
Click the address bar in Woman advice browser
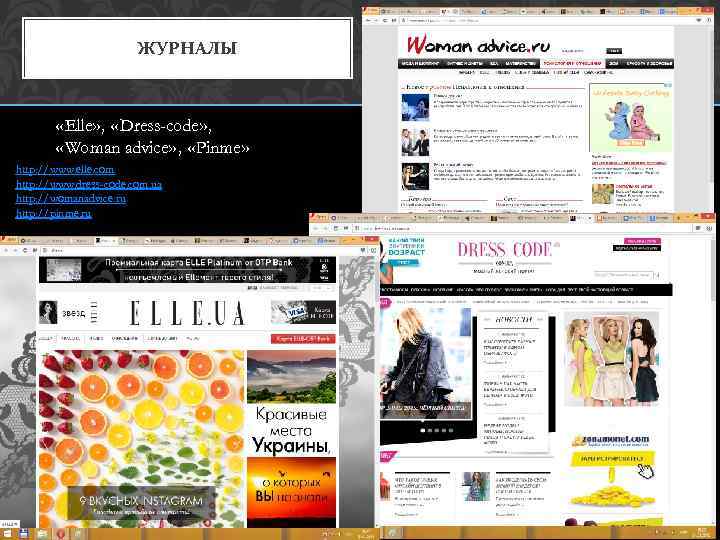click(x=546, y=21)
